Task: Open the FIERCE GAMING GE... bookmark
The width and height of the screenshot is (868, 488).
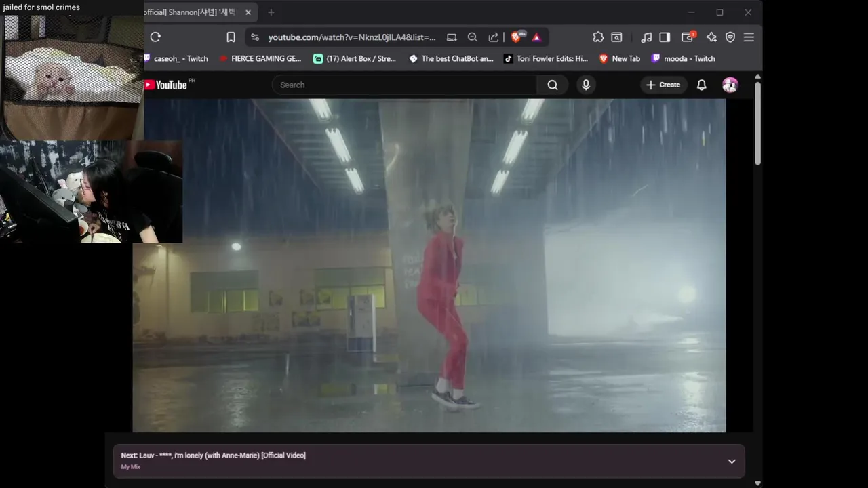Action: click(x=261, y=59)
